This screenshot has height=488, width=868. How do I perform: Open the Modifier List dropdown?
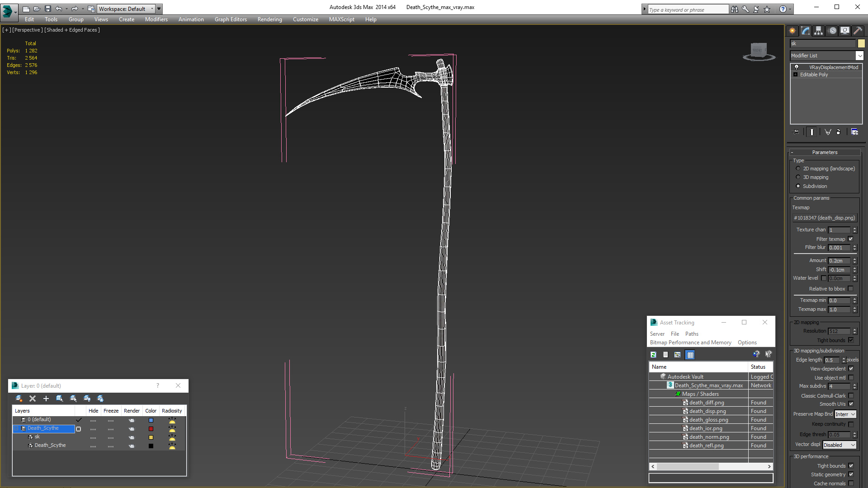[859, 56]
